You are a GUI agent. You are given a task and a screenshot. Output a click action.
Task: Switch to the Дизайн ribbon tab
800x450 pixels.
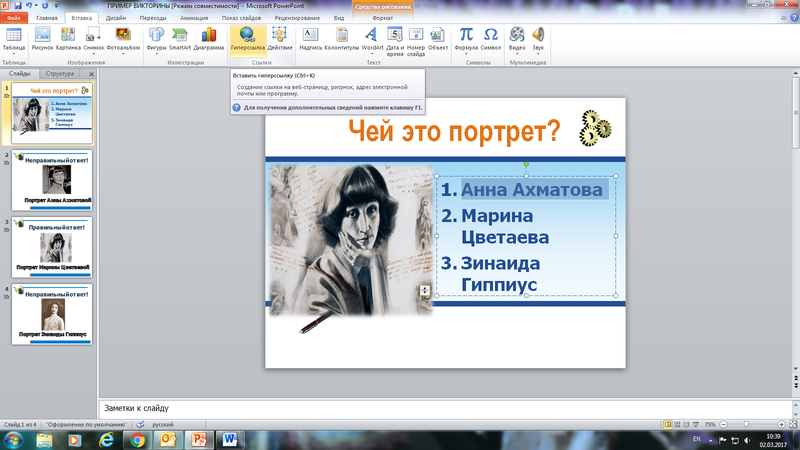116,18
